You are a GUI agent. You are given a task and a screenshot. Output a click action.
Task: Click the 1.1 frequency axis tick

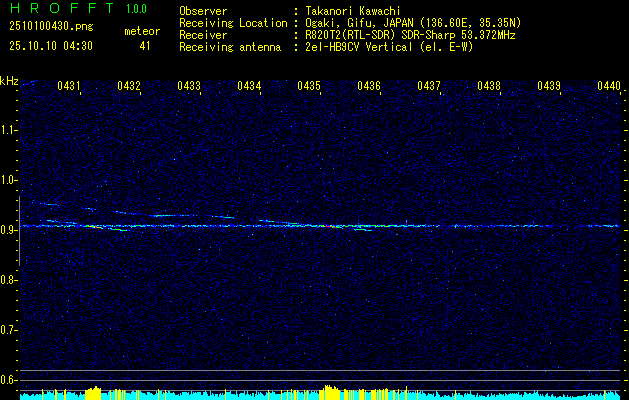[10, 130]
